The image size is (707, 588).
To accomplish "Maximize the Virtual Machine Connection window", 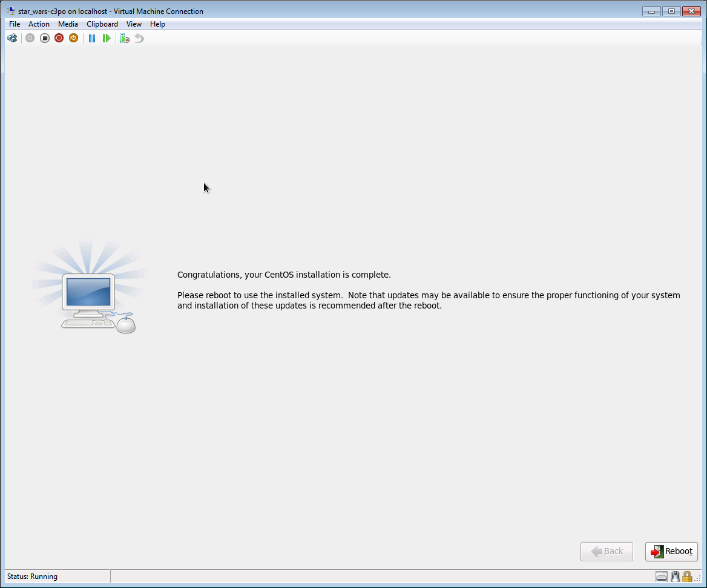I will click(671, 11).
